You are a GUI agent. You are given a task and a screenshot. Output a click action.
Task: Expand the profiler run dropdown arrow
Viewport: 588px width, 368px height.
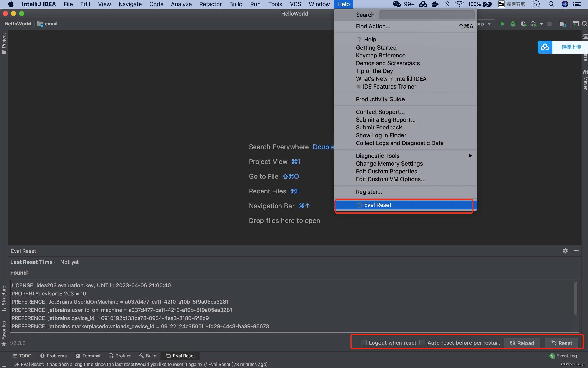[541, 24]
